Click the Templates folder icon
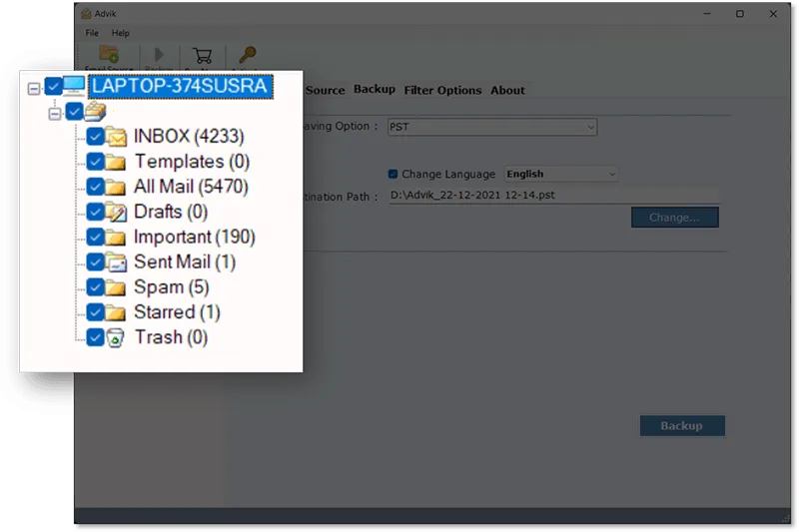Image resolution: width=799 pixels, height=532 pixels. pyautogui.click(x=115, y=162)
